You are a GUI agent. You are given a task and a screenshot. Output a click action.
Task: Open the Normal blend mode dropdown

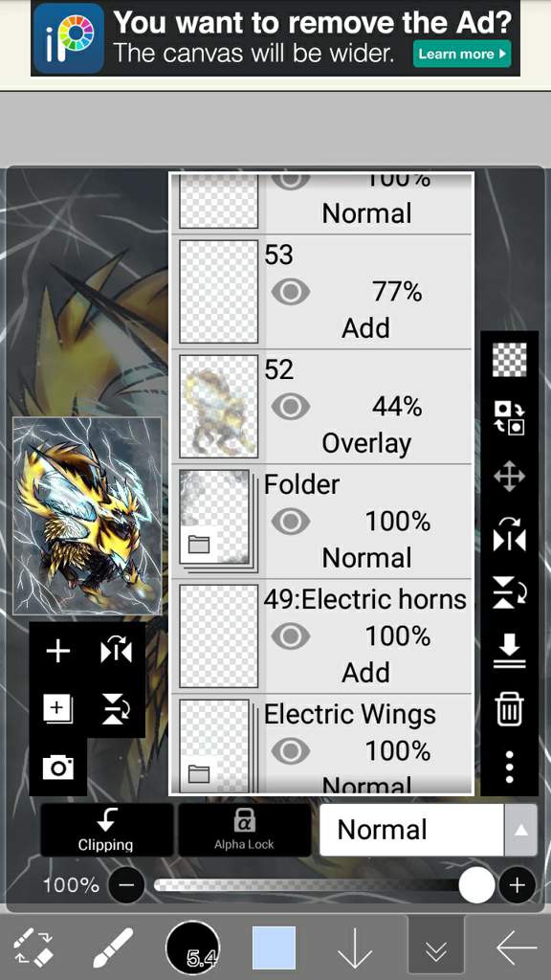(428, 830)
